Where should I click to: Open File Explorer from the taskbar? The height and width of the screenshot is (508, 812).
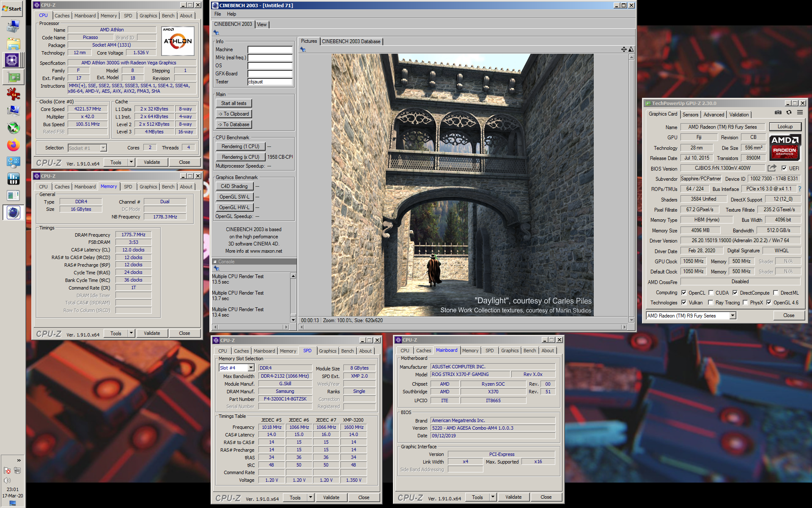pyautogui.click(x=13, y=44)
